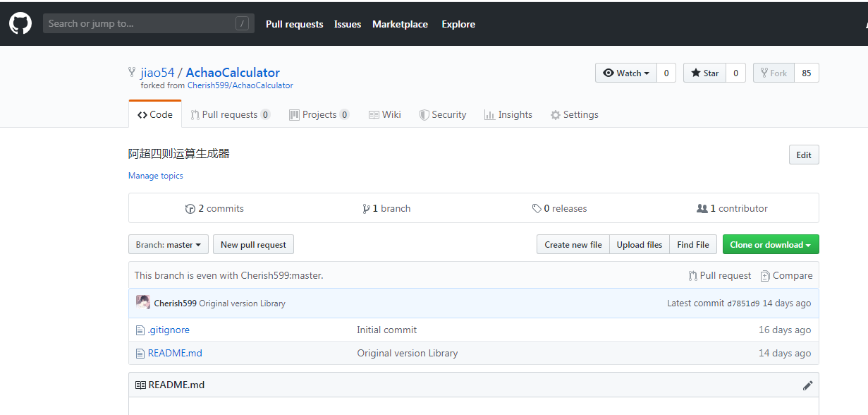This screenshot has width=868, height=415.
Task: Open the .gitignore file
Action: [x=169, y=330]
